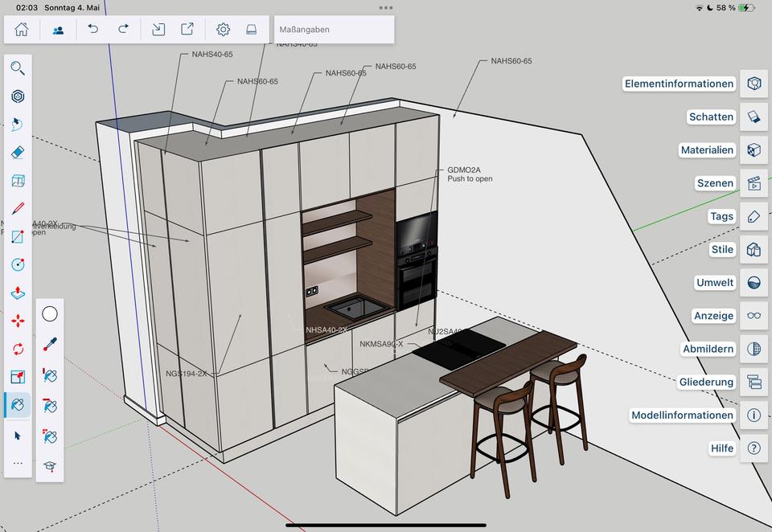Screen dimensions: 772x532
Task: Choose the red Move arrows tool
Action: click(x=18, y=321)
